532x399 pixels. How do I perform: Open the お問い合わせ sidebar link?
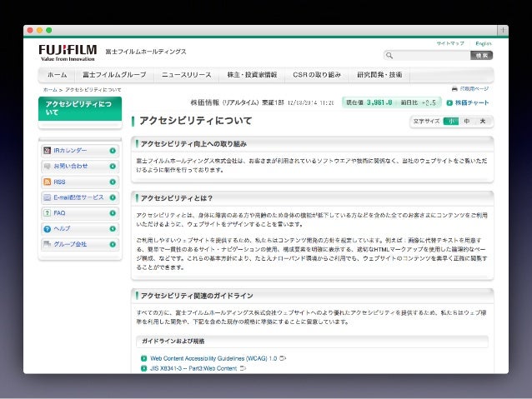click(71, 166)
